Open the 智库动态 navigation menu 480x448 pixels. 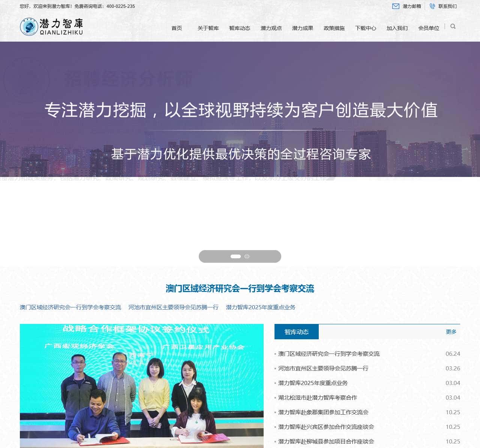coord(239,27)
